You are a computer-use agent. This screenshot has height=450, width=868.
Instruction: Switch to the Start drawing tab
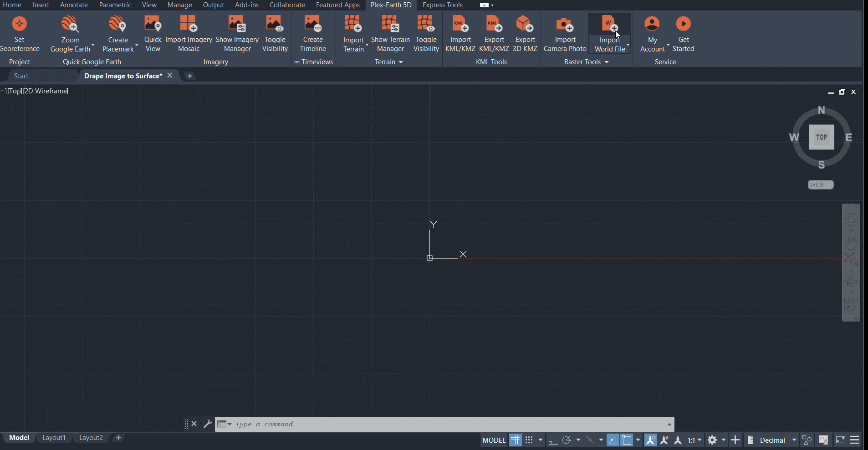click(21, 76)
